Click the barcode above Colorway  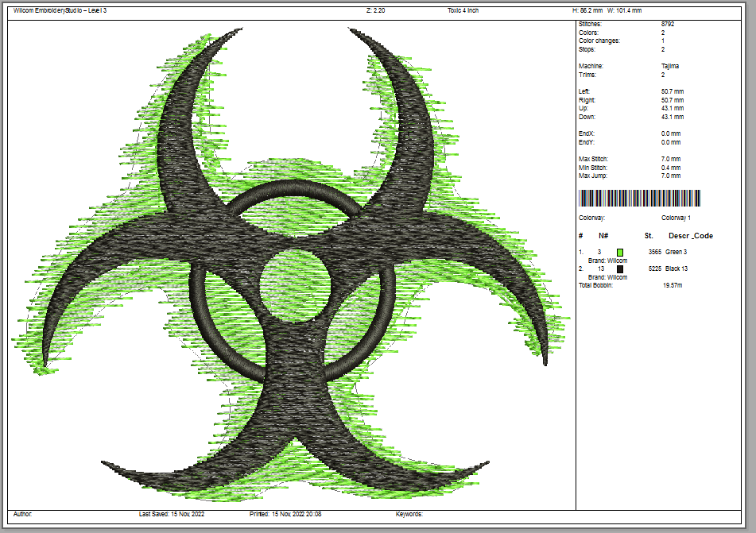[639, 198]
